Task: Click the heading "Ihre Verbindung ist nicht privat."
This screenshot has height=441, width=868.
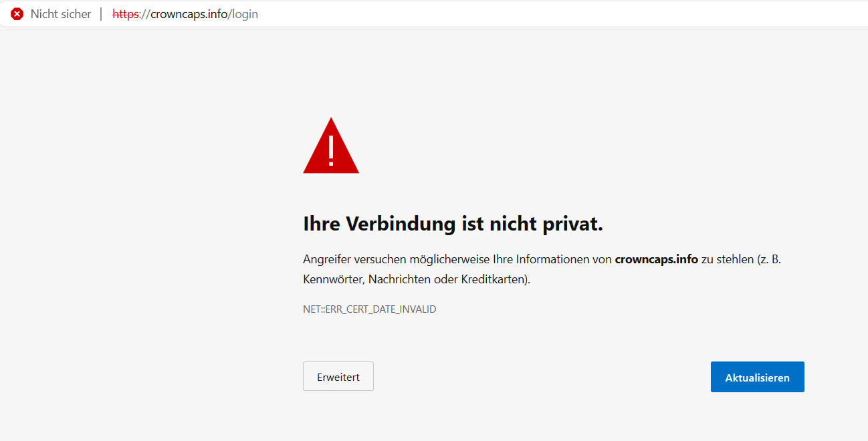Action: (453, 225)
